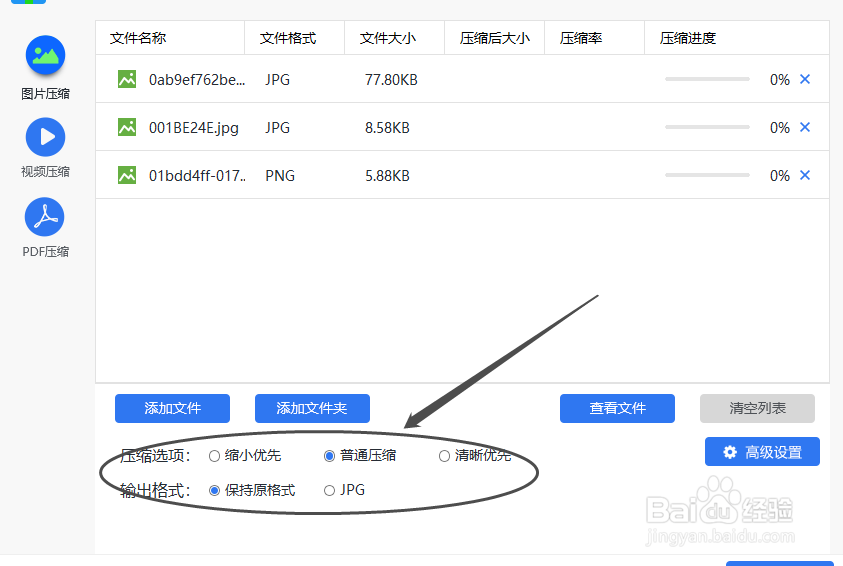Open the 查看文件 button
843x566 pixels.
point(617,409)
